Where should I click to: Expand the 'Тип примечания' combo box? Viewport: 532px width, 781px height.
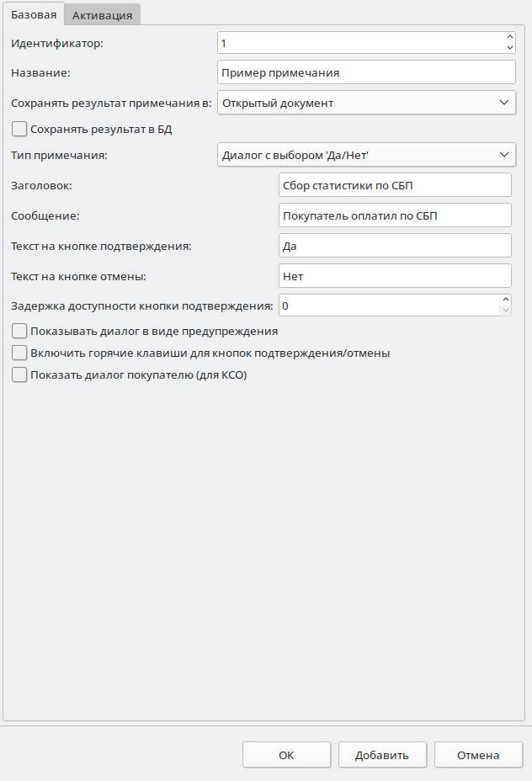[x=365, y=155]
